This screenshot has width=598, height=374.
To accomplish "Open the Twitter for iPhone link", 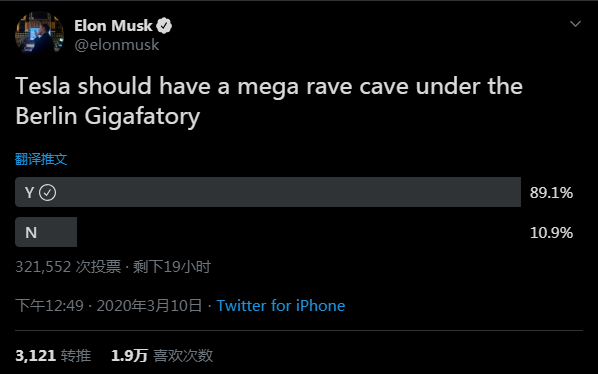I will [281, 306].
